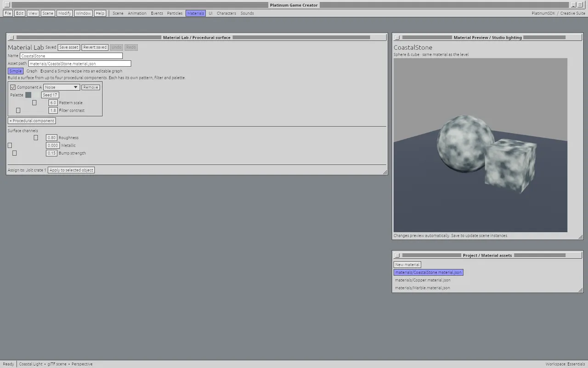Click the Revert saved button
Image resolution: width=588 pixels, height=368 pixels.
coord(95,47)
